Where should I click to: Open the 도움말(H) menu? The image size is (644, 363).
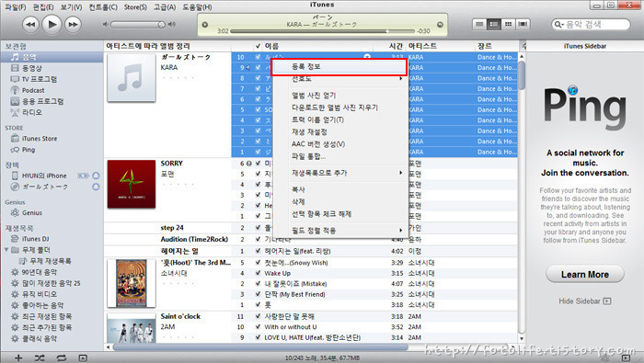[197, 7]
